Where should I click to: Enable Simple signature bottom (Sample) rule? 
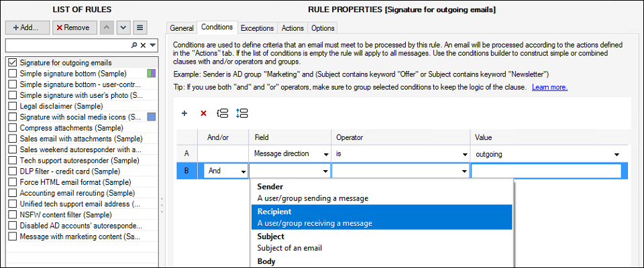pos(12,74)
